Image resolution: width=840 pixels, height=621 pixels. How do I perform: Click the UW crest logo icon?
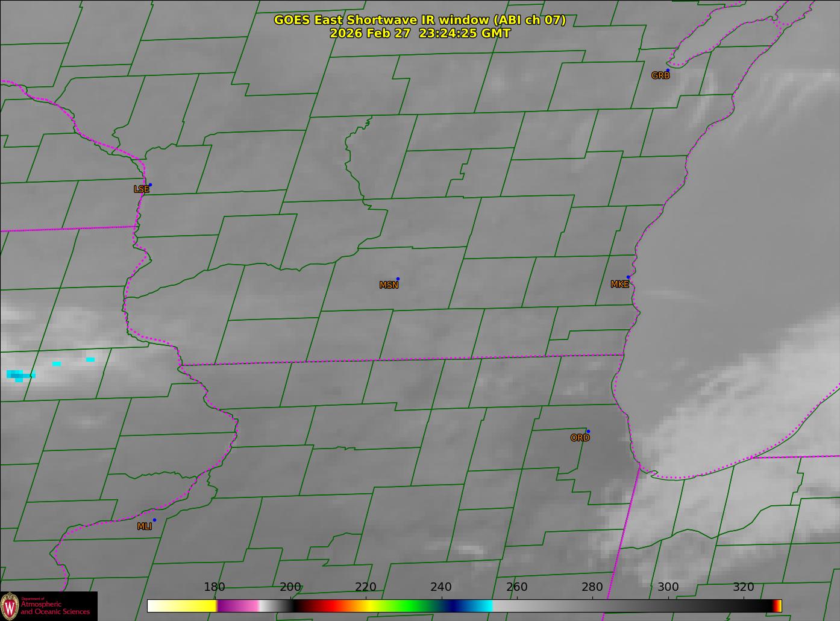10,605
